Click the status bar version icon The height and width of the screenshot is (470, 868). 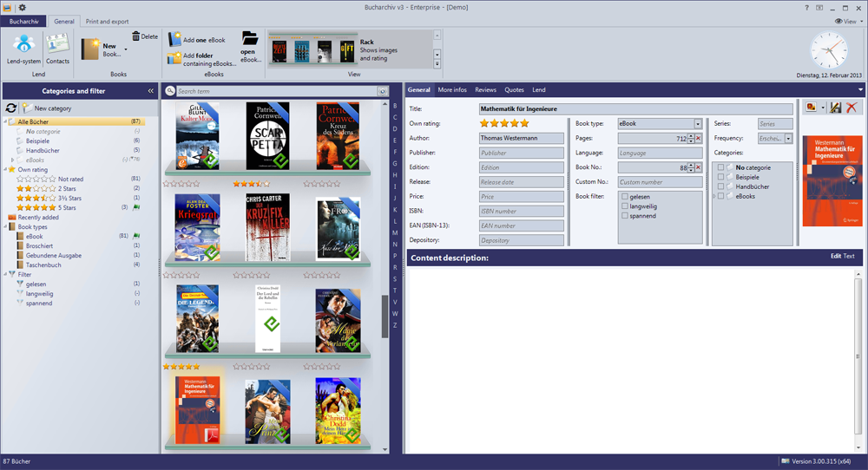785,460
